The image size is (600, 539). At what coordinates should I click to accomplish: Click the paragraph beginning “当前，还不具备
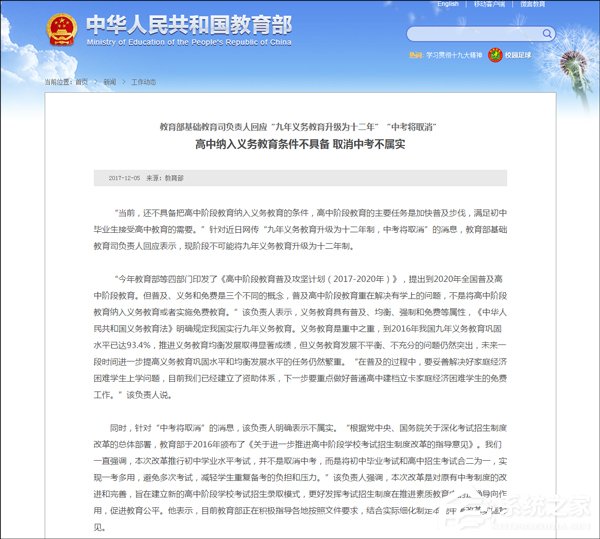click(300, 230)
